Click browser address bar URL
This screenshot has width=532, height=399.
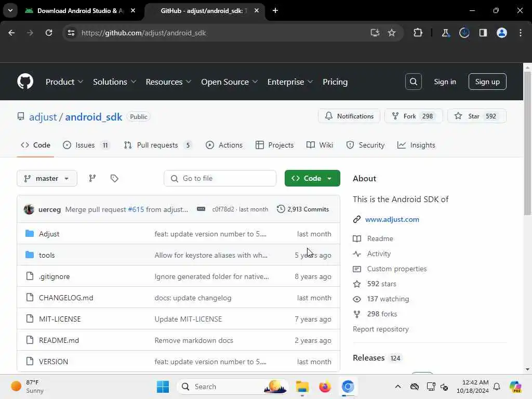click(143, 33)
